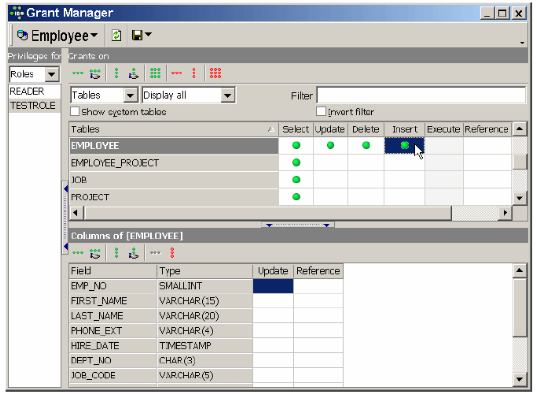
Task: Toggle Select privilege on EMPLOYEE table
Action: [x=296, y=145]
